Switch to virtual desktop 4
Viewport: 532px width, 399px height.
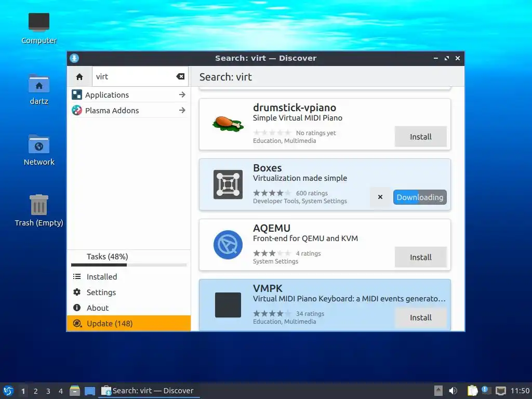click(x=61, y=391)
